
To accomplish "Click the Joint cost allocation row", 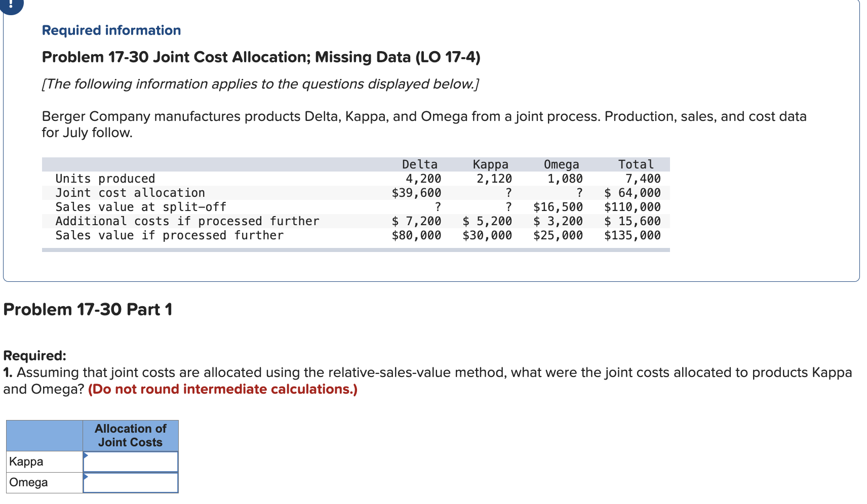I will [130, 192].
